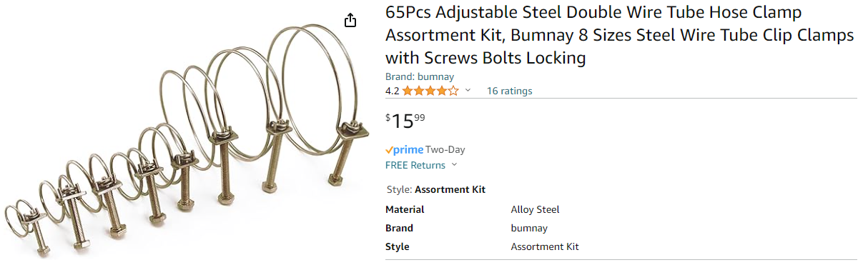This screenshot has width=868, height=265.
Task: Click the Two-Day shipping text
Action: coord(445,150)
